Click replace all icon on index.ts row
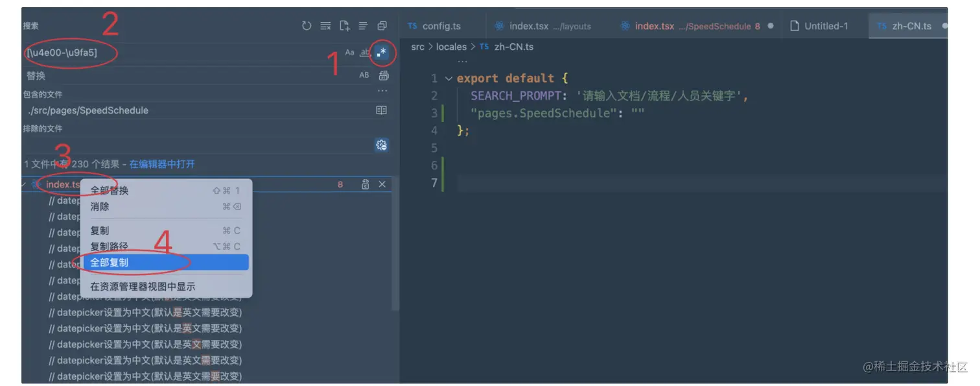The height and width of the screenshot is (386, 980). point(366,185)
